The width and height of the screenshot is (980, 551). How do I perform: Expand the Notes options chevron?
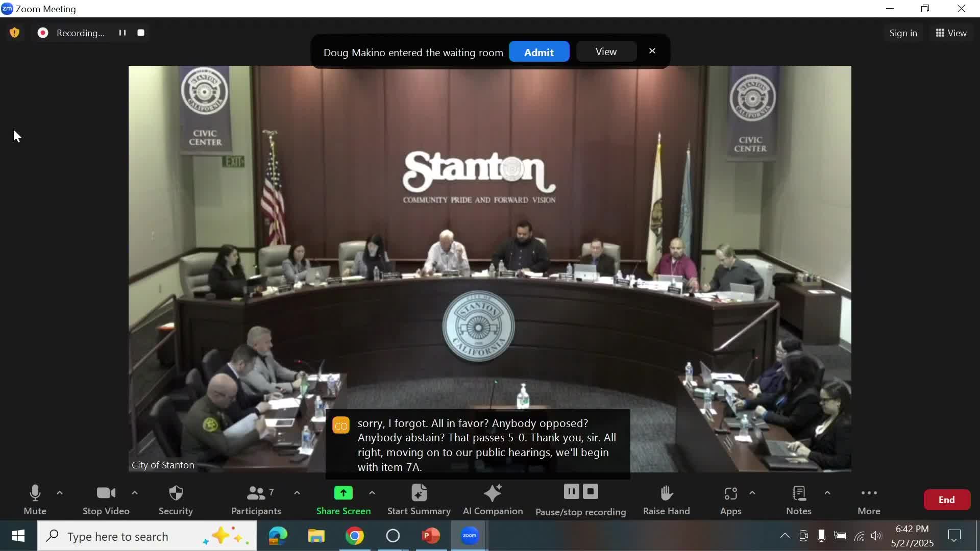click(x=827, y=493)
